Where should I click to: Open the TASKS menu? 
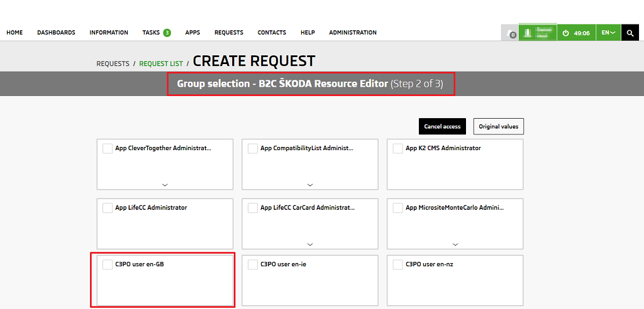(x=151, y=33)
